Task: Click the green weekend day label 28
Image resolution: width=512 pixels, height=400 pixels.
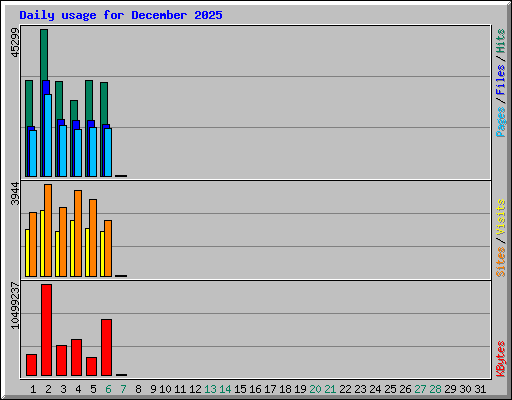Action: click(x=435, y=389)
